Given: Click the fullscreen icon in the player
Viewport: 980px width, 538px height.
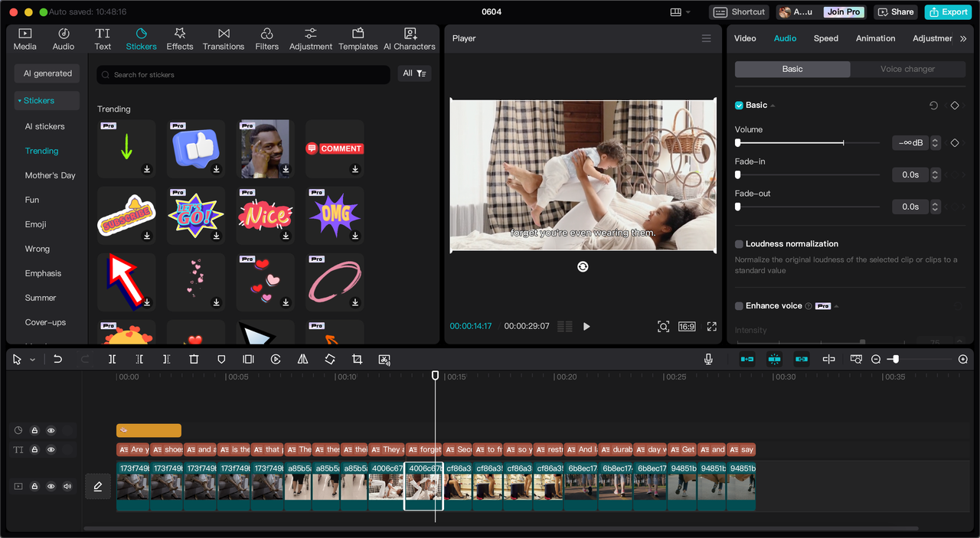Looking at the screenshot, I should [x=711, y=327].
